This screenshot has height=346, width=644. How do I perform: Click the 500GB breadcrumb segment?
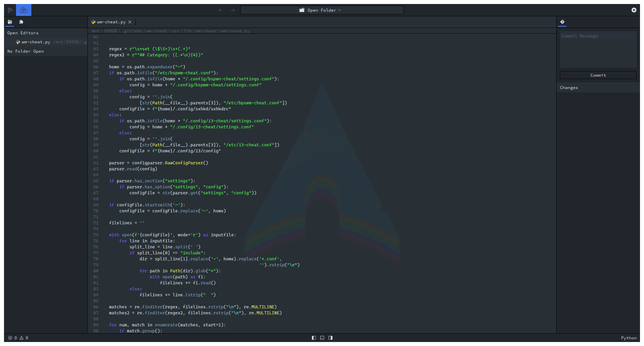tap(110, 31)
